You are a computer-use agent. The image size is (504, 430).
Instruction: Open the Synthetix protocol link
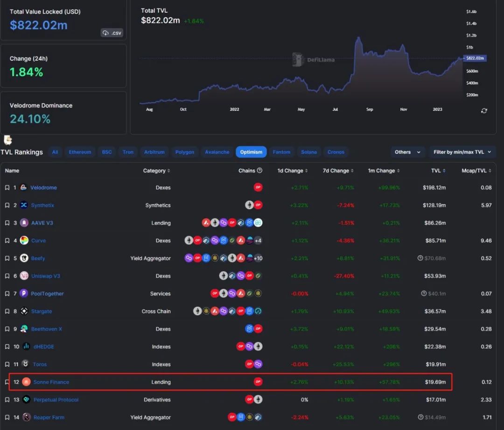42,205
